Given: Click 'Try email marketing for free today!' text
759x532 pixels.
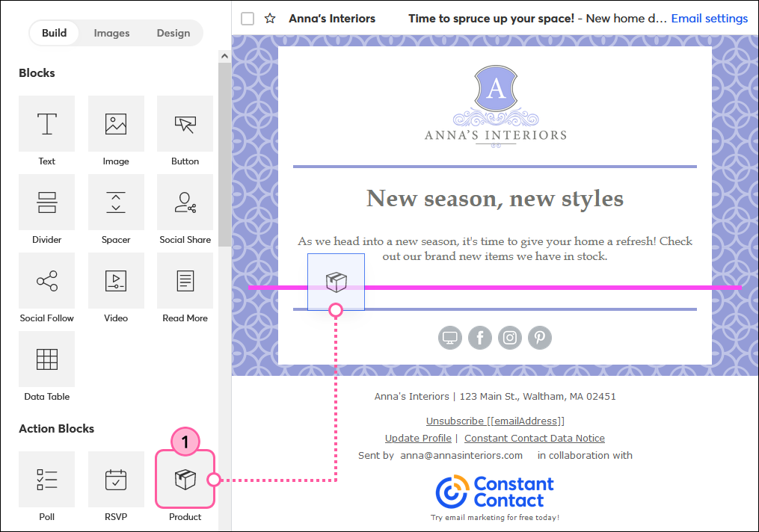Looking at the screenshot, I should pyautogui.click(x=495, y=518).
